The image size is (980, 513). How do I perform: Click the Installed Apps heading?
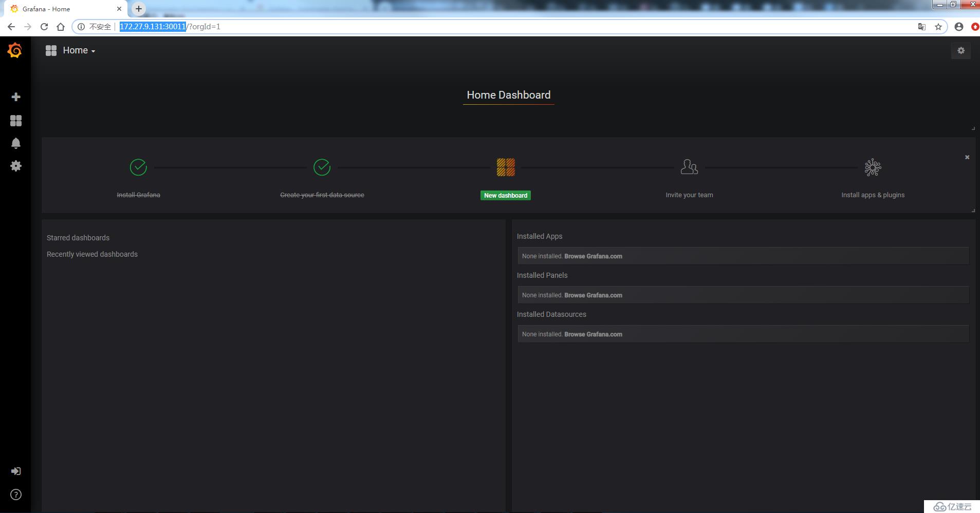[540, 236]
